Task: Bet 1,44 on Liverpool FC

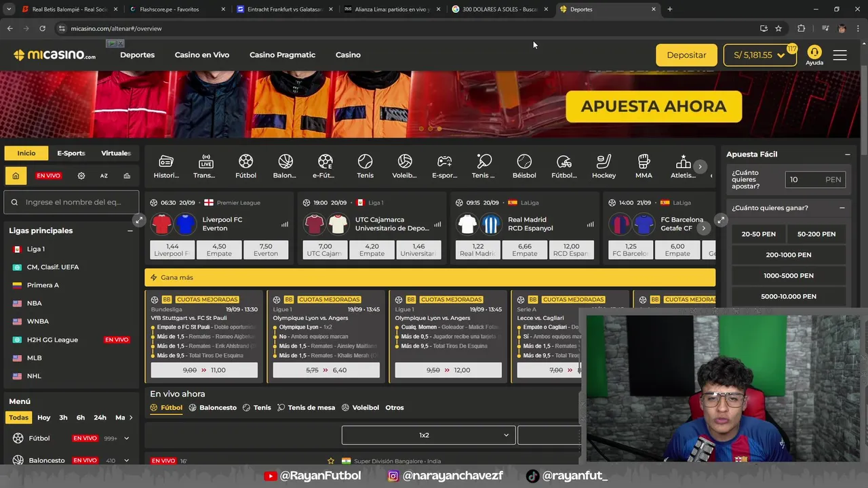Action: pyautogui.click(x=172, y=249)
